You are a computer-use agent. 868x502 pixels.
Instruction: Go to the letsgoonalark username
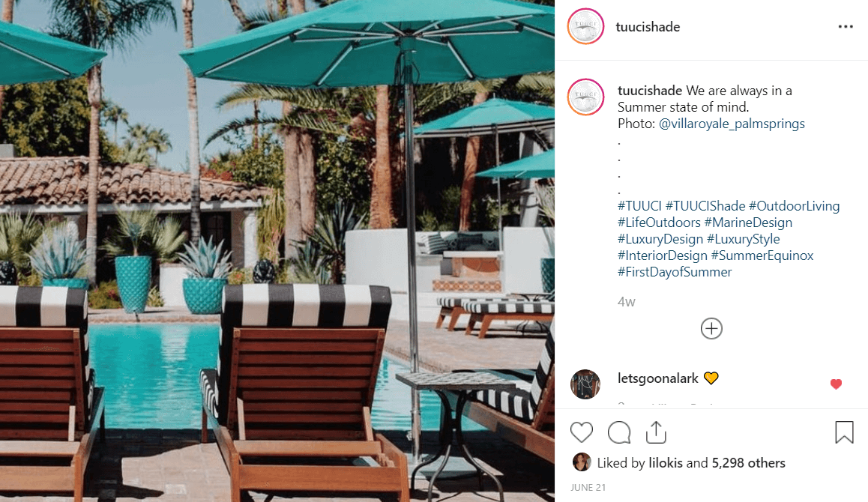[x=657, y=378]
